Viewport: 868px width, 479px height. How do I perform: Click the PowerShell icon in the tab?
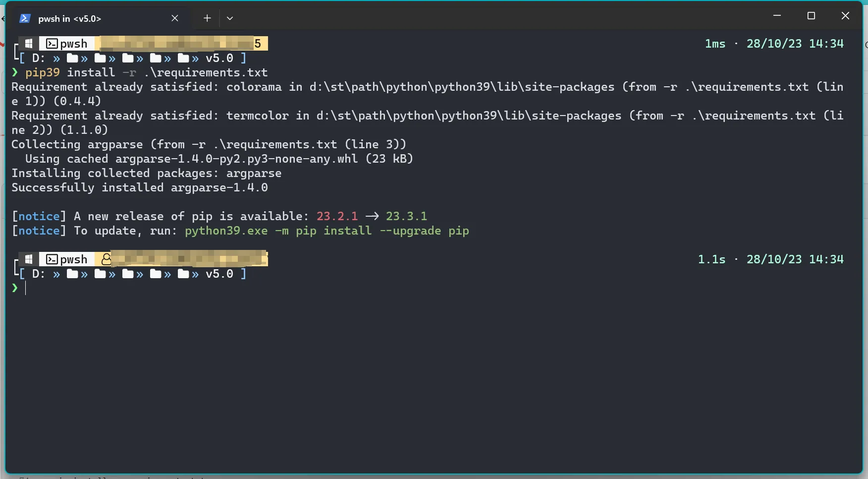25,18
